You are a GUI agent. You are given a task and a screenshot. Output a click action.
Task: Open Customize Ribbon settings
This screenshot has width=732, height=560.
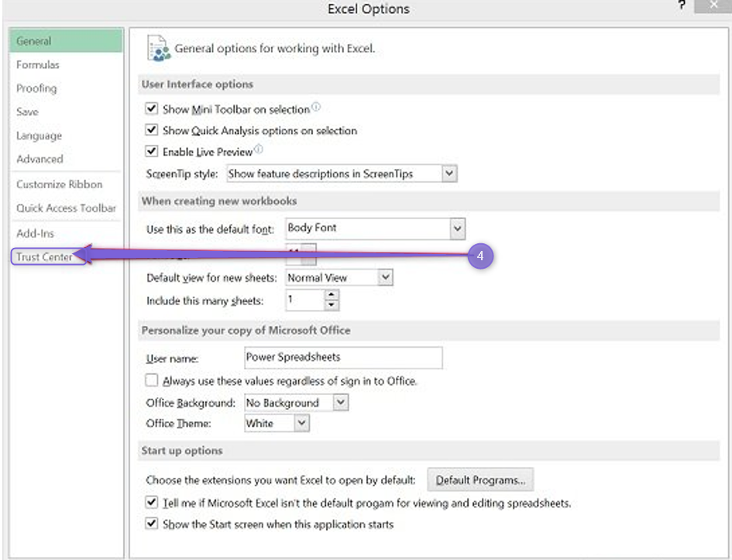(x=66, y=184)
